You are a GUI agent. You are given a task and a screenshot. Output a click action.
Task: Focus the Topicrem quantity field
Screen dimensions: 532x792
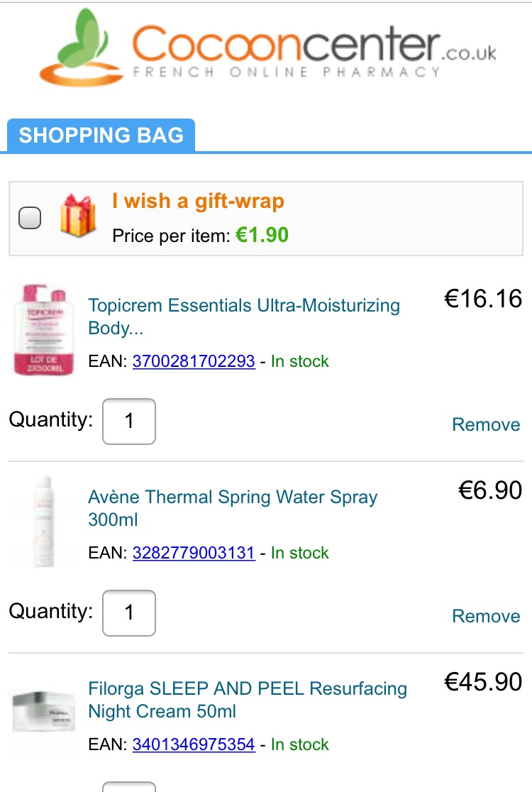click(x=129, y=422)
